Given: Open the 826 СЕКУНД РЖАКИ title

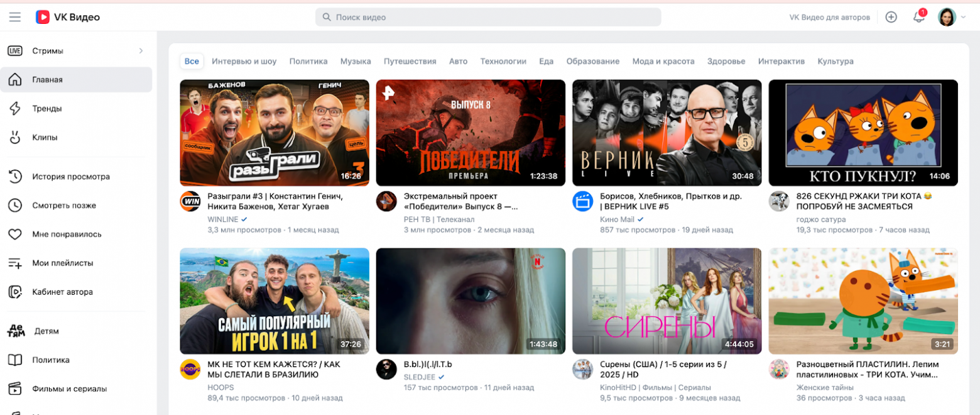Looking at the screenshot, I should [x=864, y=201].
